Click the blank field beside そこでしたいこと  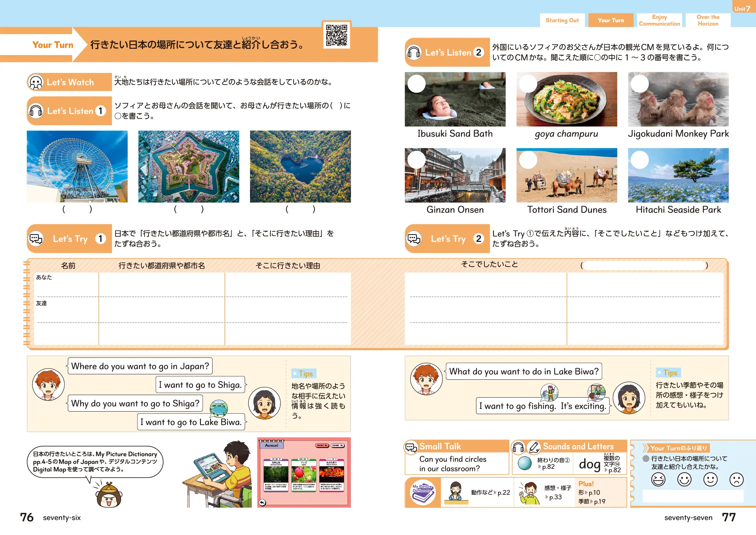coord(644,266)
